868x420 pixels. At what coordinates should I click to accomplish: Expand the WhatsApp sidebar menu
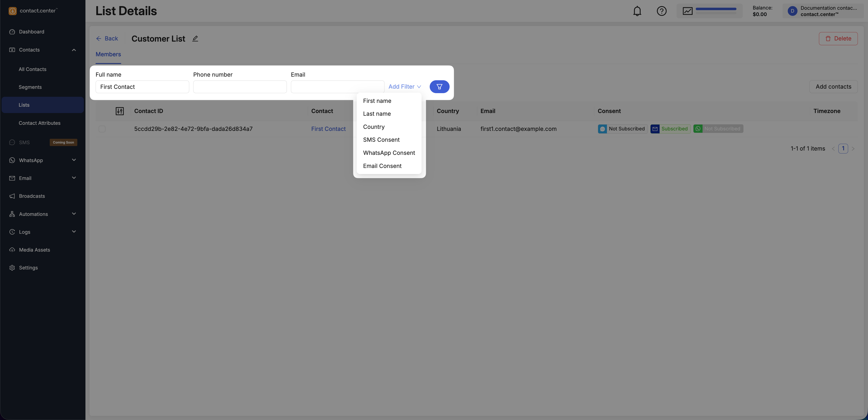(x=74, y=160)
